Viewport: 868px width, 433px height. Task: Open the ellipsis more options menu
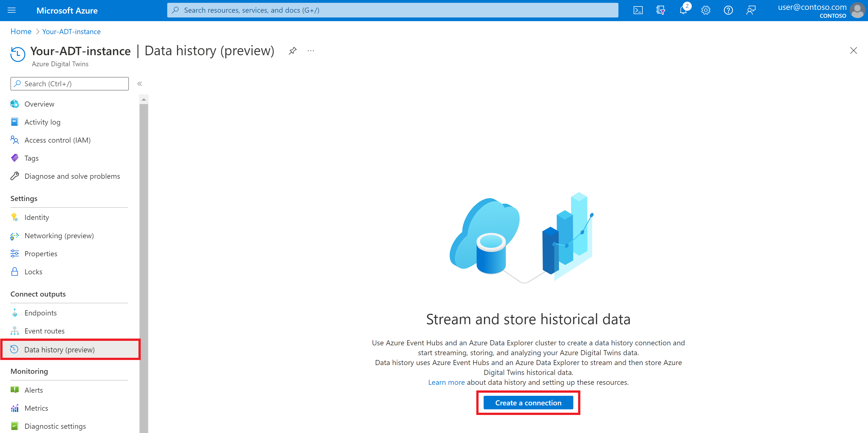[311, 51]
